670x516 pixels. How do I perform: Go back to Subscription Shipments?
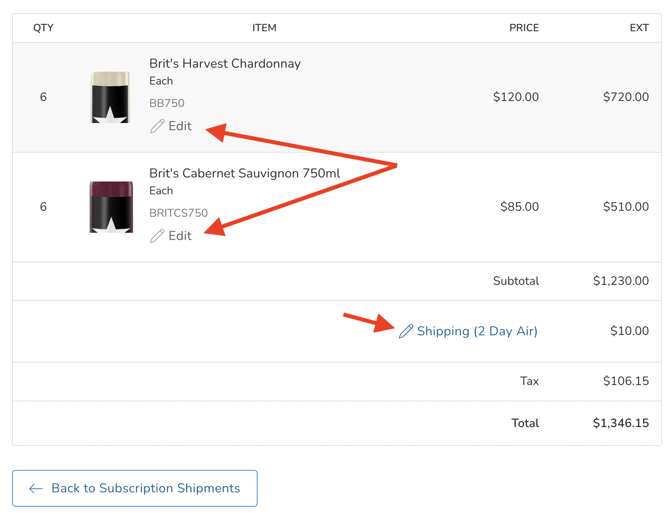point(135,489)
